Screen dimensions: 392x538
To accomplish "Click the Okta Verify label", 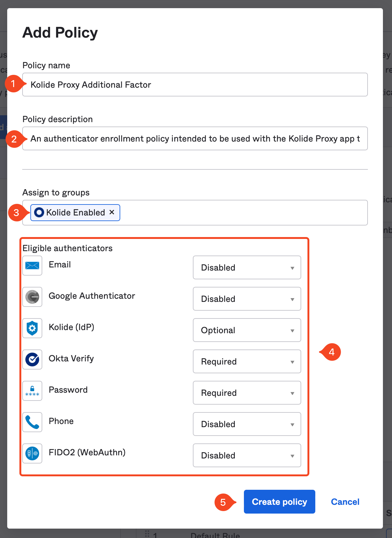I will click(71, 359).
